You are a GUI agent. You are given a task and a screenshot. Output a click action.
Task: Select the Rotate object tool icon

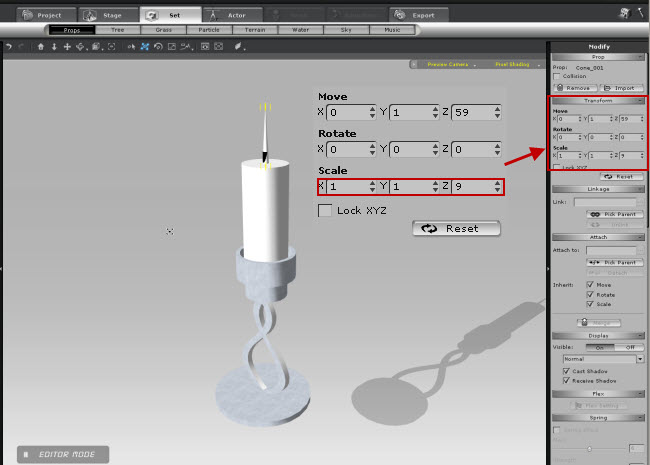coord(80,47)
